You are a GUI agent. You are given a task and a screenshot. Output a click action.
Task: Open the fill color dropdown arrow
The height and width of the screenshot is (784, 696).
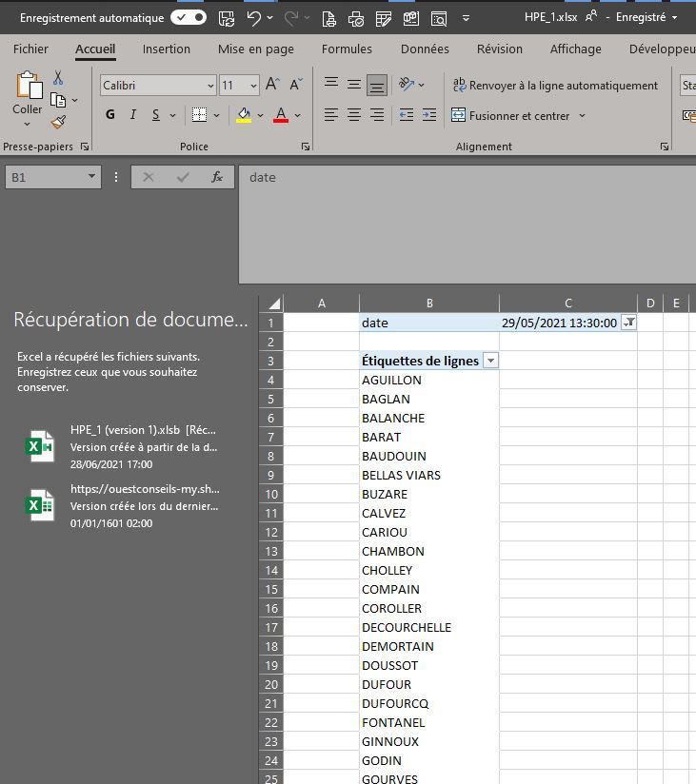tap(260, 115)
